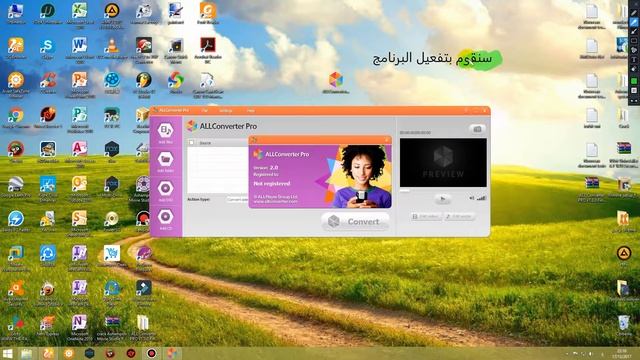640x360 pixels.
Task: Click the black PREVIEW video area
Action: pos(443,162)
